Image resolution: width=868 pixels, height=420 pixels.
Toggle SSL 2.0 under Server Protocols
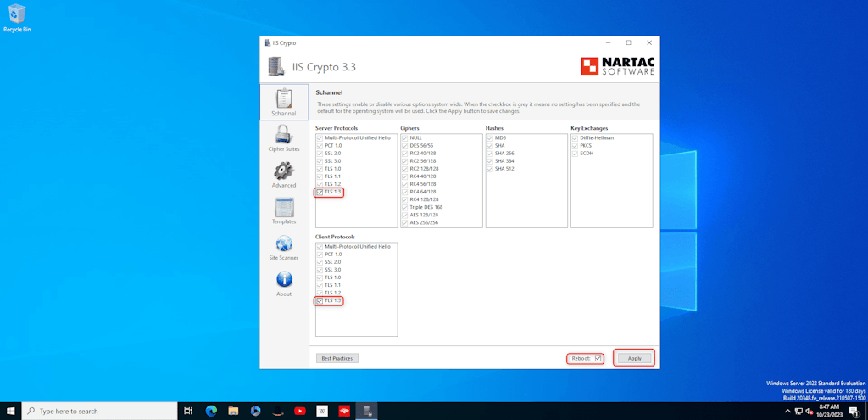(x=320, y=153)
